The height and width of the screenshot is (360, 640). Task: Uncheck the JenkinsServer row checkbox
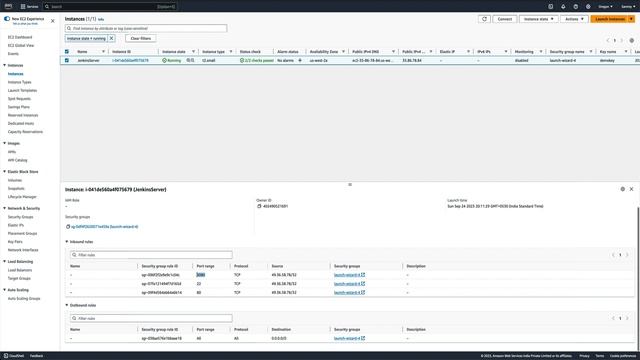coord(67,60)
